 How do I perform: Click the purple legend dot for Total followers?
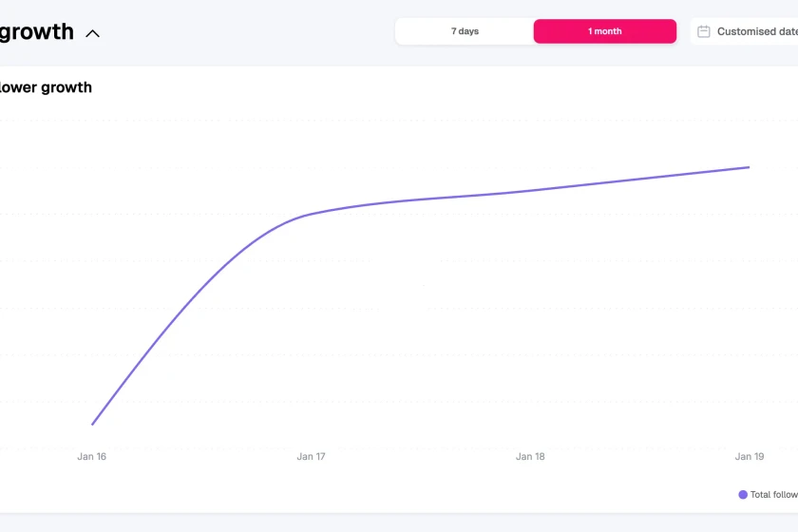[x=743, y=494]
